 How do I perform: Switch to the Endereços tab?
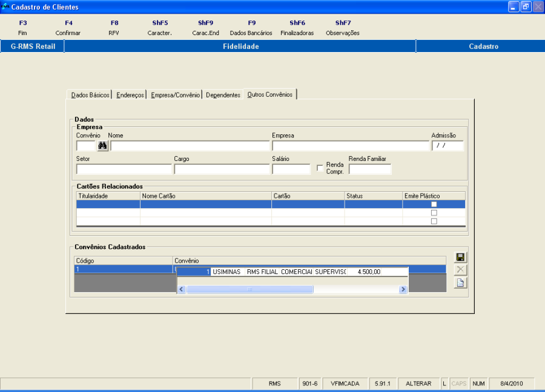(130, 95)
